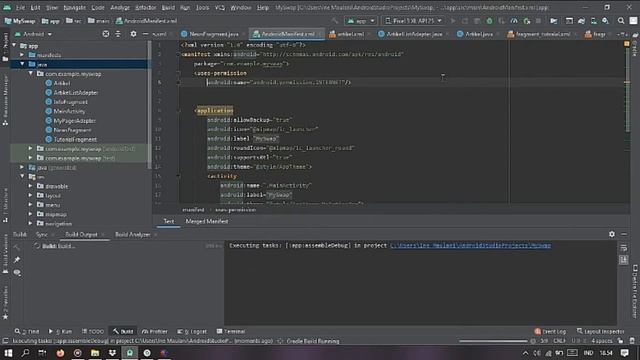
Task: Toggle the Project side tool window
Action: click(x=5, y=47)
